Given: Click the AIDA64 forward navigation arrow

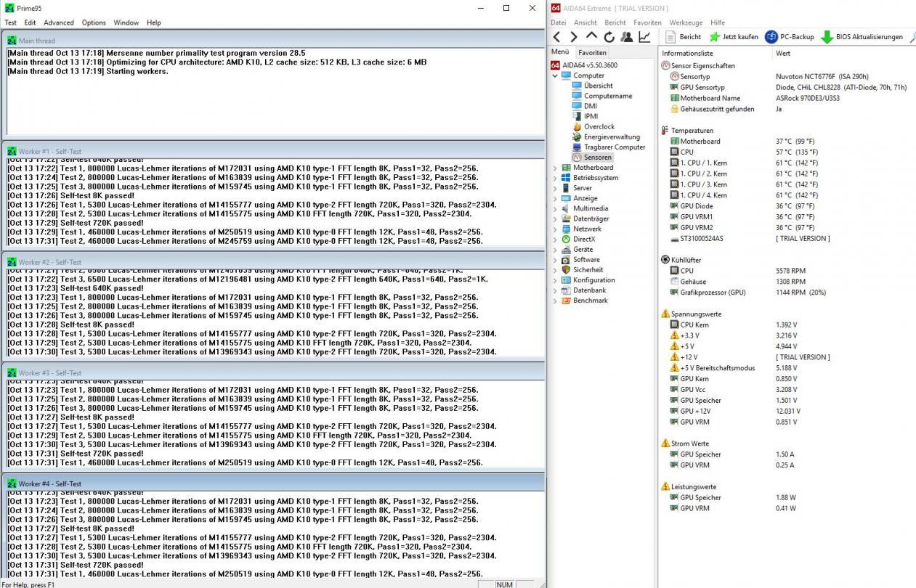Looking at the screenshot, I should click(574, 37).
